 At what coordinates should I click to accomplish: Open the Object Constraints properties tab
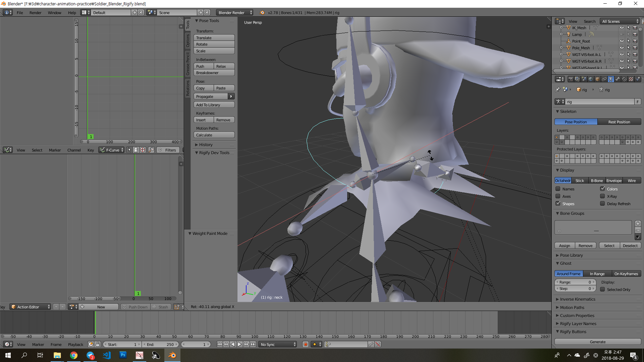click(x=604, y=79)
